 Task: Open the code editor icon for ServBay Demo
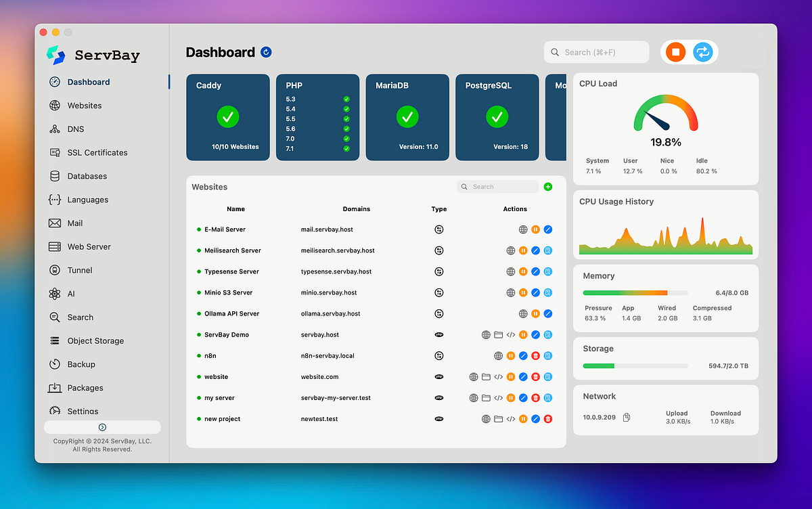pyautogui.click(x=510, y=334)
